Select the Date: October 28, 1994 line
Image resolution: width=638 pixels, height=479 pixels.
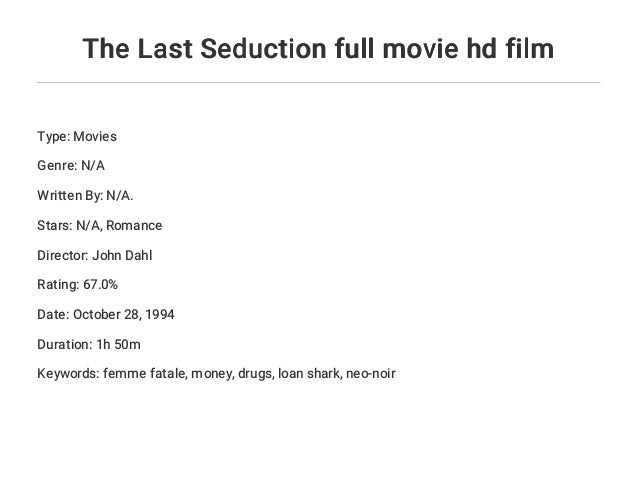coord(106,315)
